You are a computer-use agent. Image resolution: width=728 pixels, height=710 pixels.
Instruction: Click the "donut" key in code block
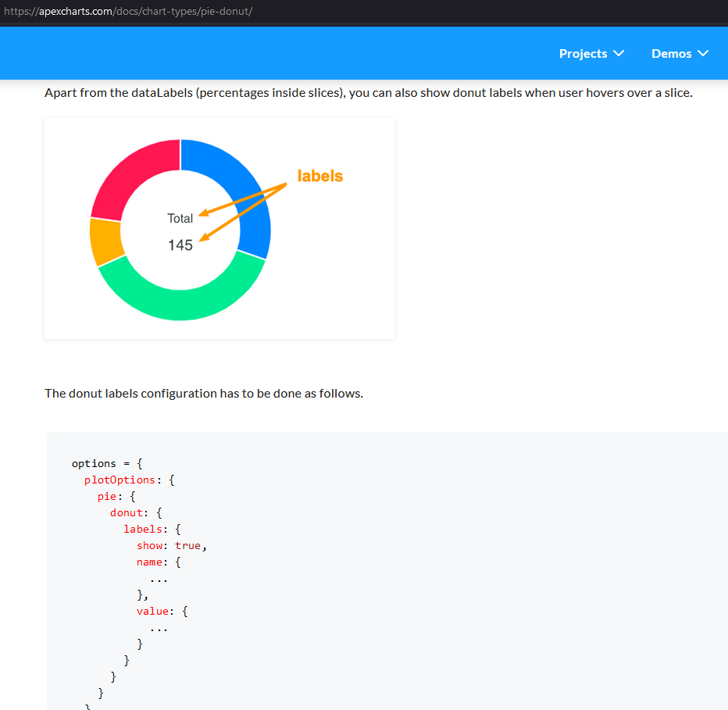click(x=127, y=512)
